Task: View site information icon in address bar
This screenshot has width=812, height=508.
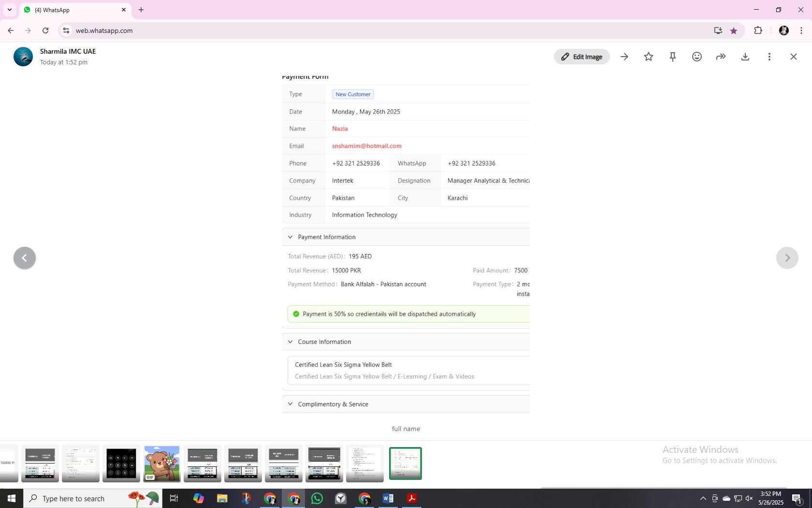Action: click(x=66, y=30)
